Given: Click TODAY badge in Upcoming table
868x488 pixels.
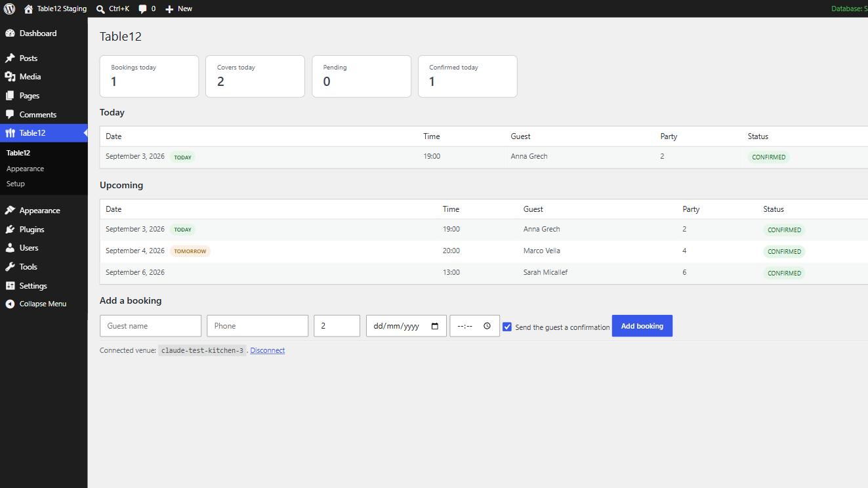Looking at the screenshot, I should click(x=182, y=230).
